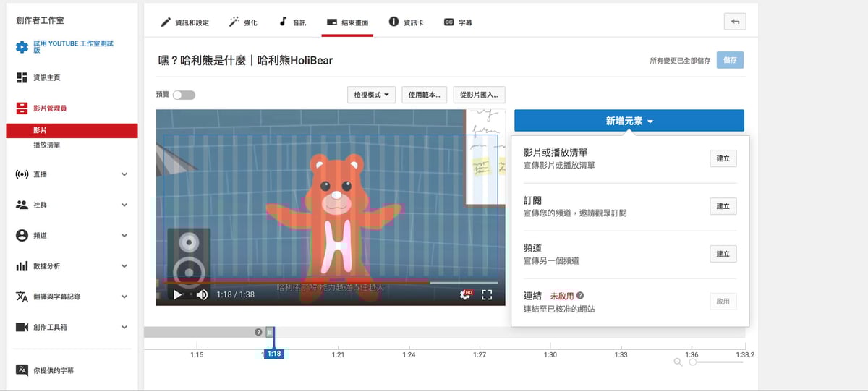Open 試用 YOUTUBE 工作室測試版 link

73,47
